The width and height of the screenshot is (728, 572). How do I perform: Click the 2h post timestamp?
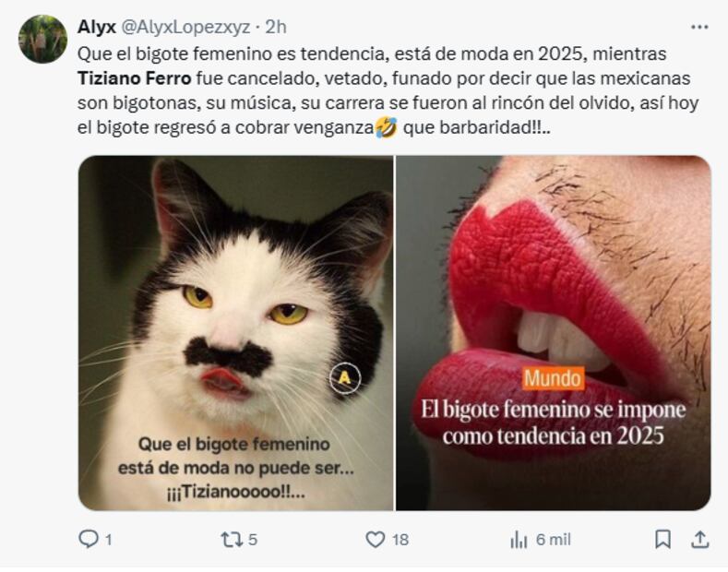276,27
